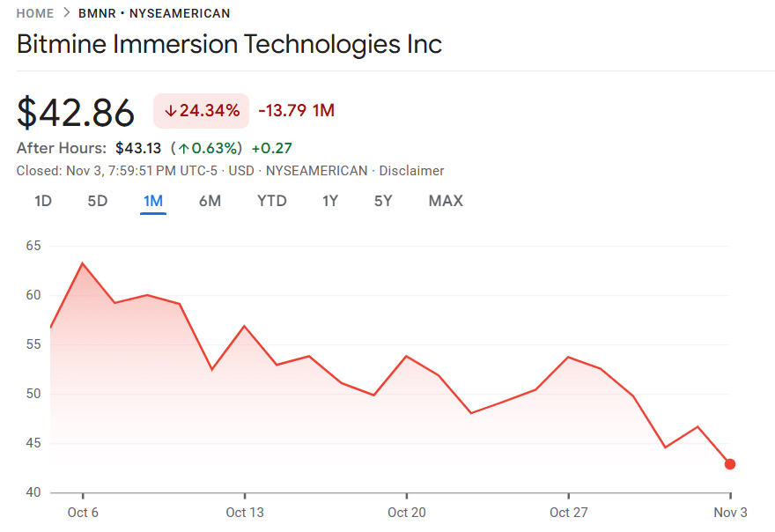
Task: Click the BMNR NYSEAMERICAN breadcrumb
Action: pos(153,13)
